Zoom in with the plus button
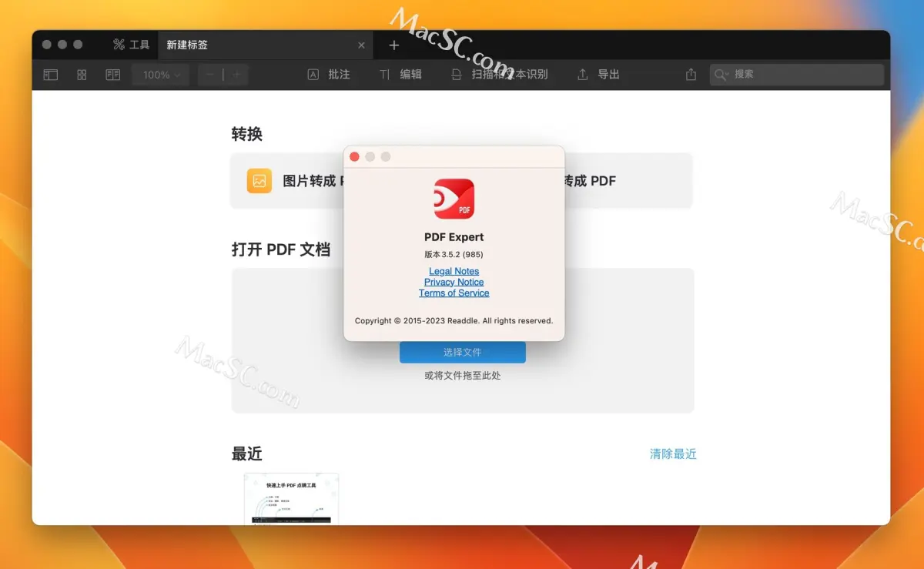The image size is (924, 569). [x=236, y=75]
